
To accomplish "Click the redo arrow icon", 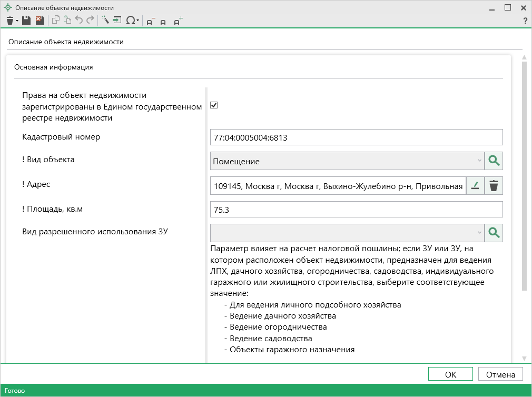I will point(90,21).
